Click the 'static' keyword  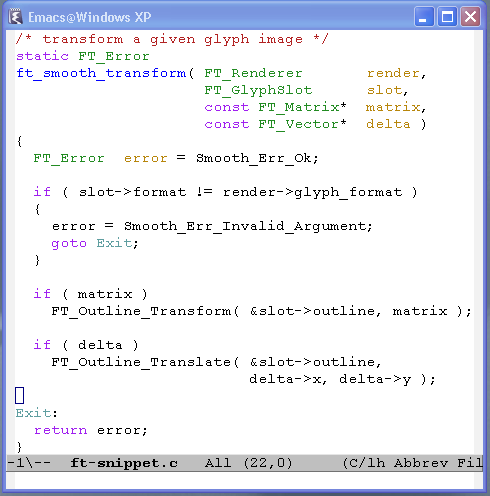click(x=42, y=56)
